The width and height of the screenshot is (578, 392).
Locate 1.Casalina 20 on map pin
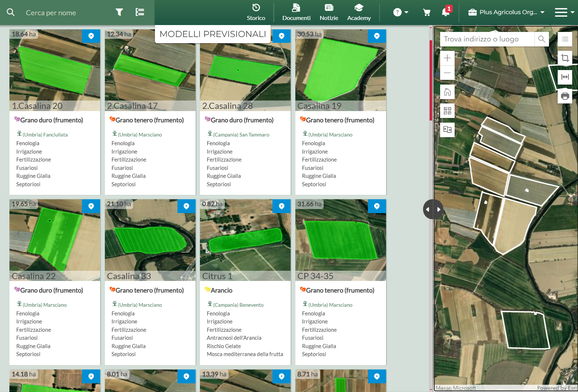pyautogui.click(x=91, y=36)
